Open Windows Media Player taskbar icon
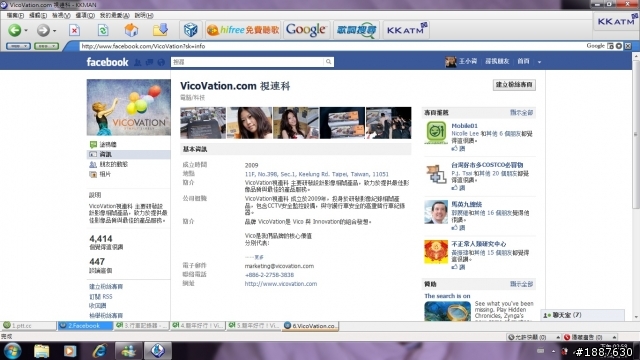This screenshot has height=360, width=640. pyautogui.click(x=70, y=351)
